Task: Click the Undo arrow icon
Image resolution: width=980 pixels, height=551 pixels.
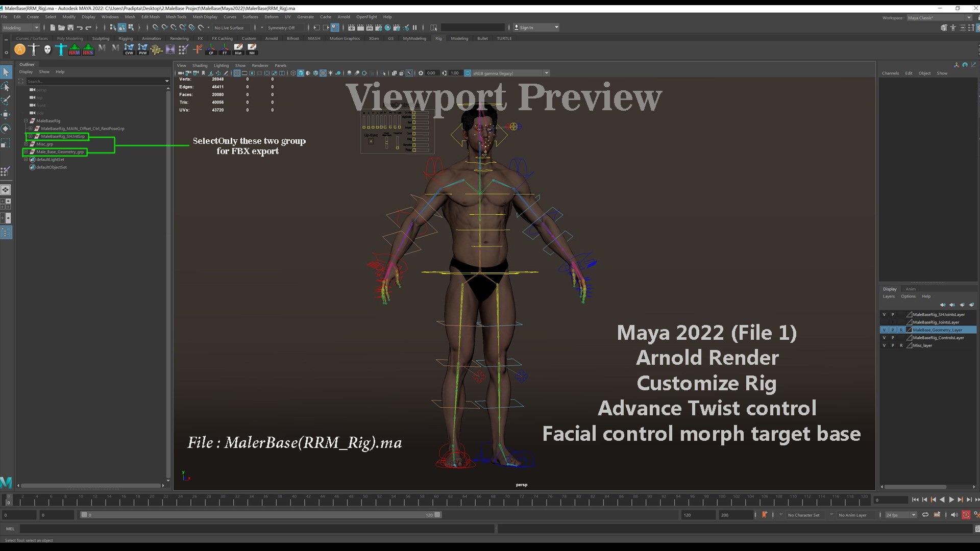Action: pyautogui.click(x=80, y=28)
